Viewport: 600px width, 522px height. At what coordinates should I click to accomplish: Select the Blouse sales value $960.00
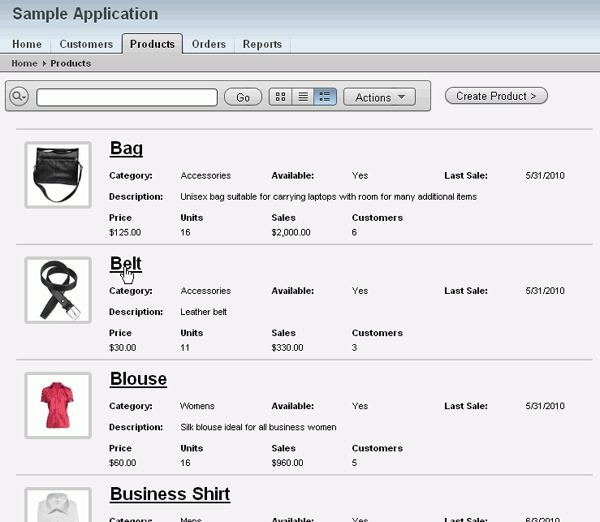[287, 463]
